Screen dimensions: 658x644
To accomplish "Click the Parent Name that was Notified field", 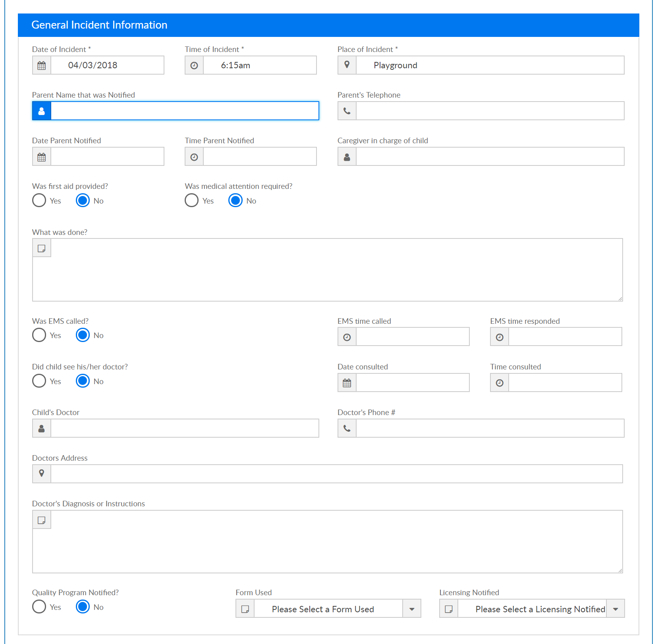I will (185, 111).
